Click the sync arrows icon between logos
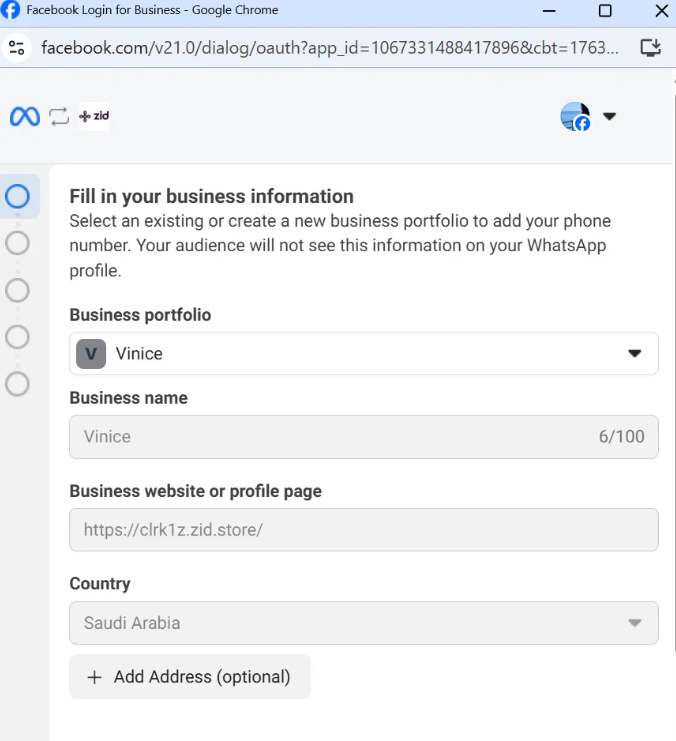 coord(59,116)
